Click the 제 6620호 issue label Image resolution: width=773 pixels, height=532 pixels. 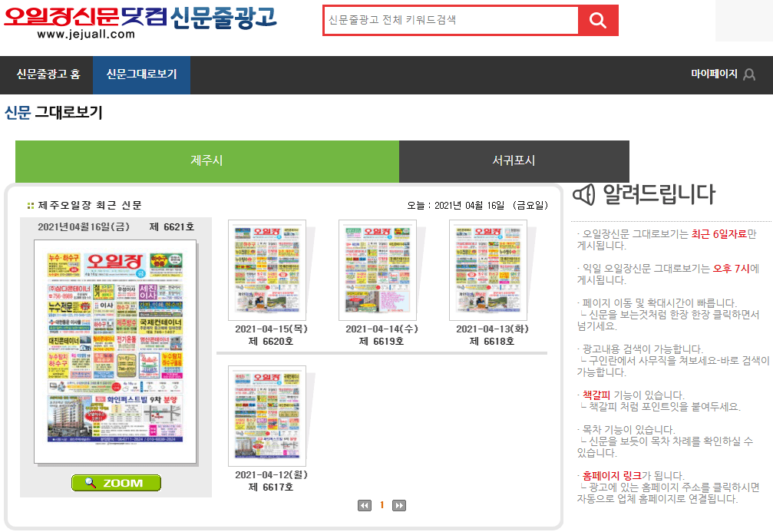point(271,341)
